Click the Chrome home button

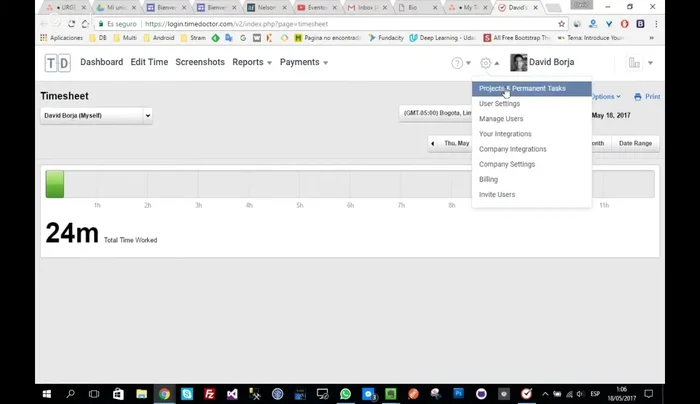[x=85, y=24]
